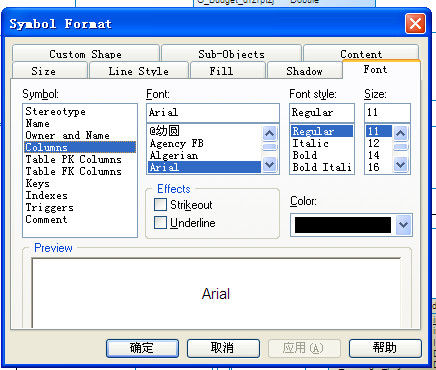Open the Sub-Objects tab
Screen dimensions: 436x370
click(231, 54)
